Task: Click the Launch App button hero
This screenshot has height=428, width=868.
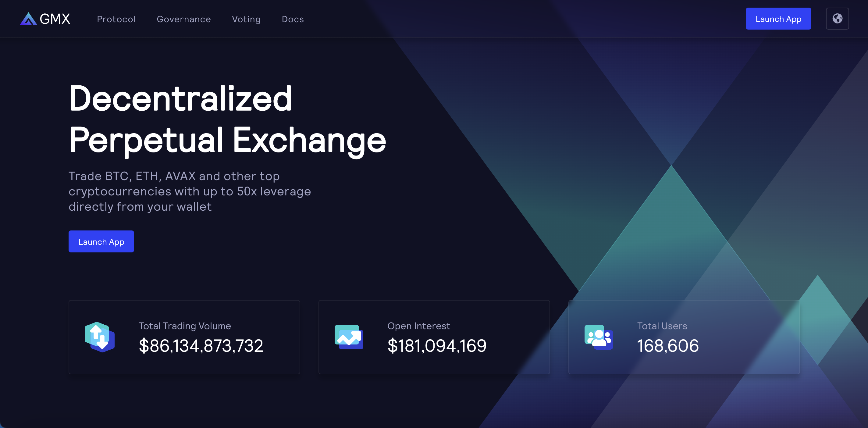Action: click(x=101, y=241)
